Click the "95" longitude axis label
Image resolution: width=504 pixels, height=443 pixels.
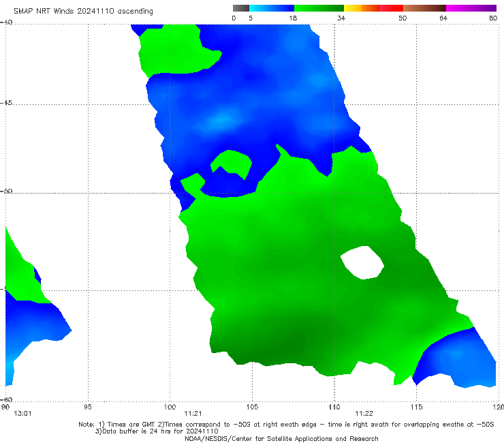pos(87,407)
